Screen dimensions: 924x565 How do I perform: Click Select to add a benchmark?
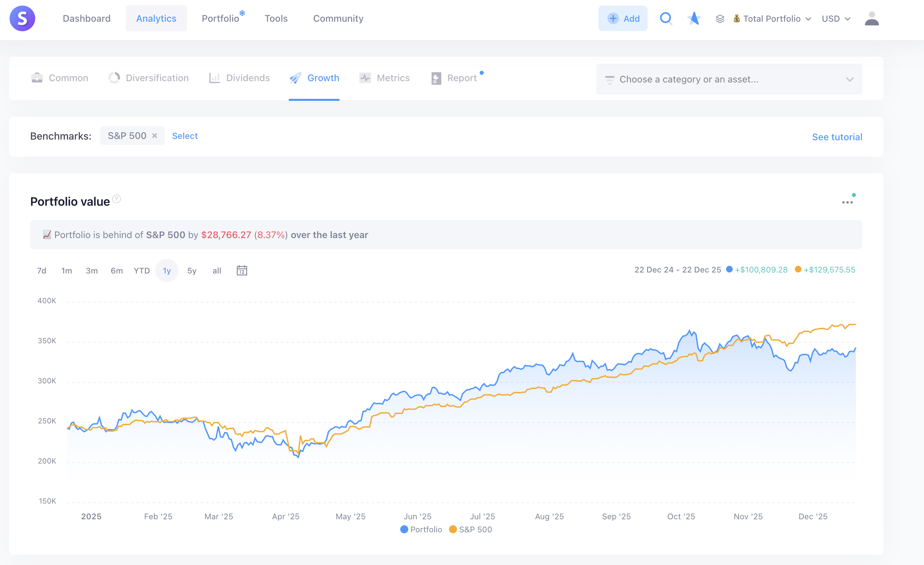[x=185, y=136]
